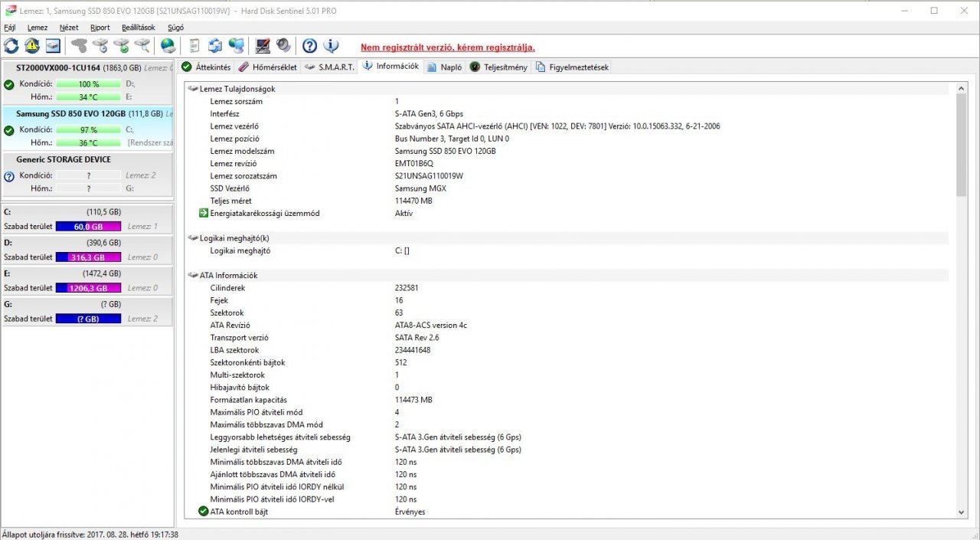Viewport: 980px width, 540px height.
Task: Click the 316,3 GB free space bar
Action: click(88, 257)
